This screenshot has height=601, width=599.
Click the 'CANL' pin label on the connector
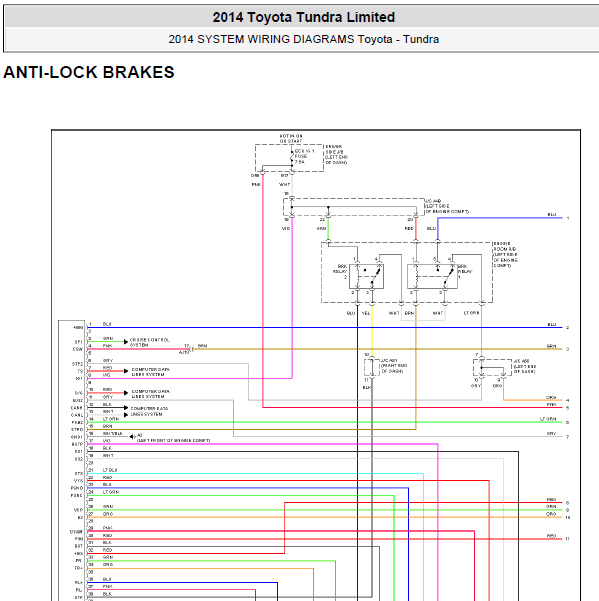click(x=77, y=415)
